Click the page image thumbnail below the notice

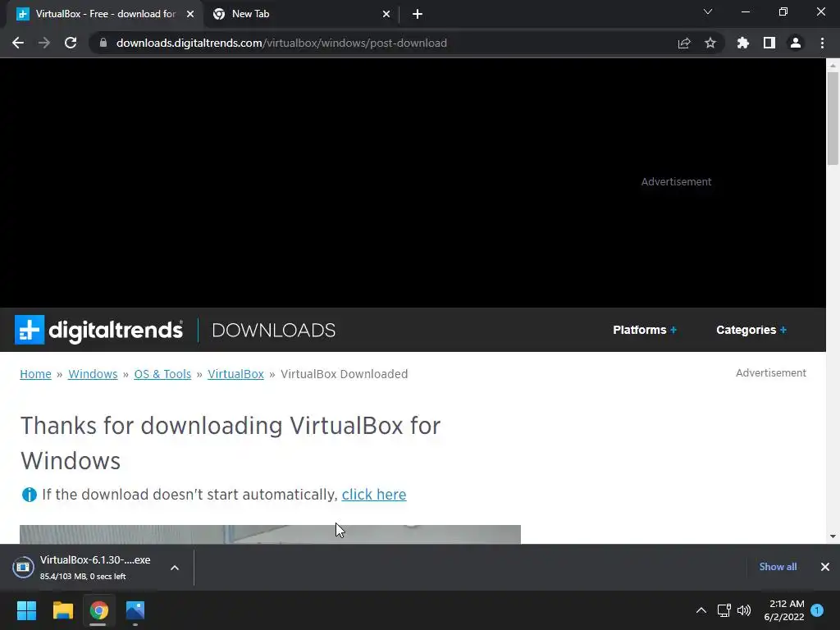click(x=270, y=535)
